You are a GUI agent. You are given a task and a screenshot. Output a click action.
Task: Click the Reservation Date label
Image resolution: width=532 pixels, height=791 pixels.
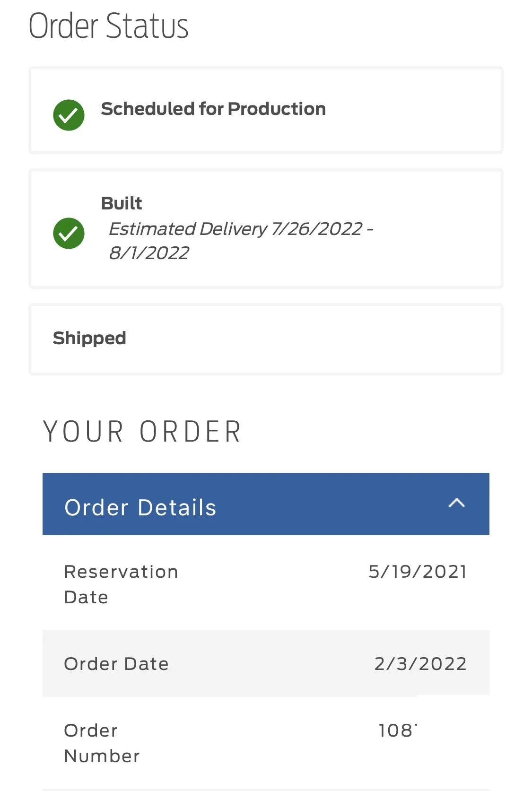(x=121, y=584)
